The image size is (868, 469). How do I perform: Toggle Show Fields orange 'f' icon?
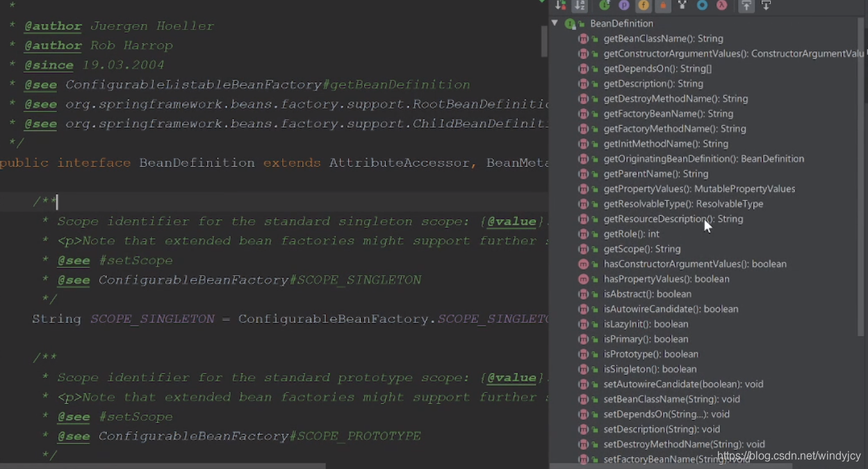coord(644,6)
